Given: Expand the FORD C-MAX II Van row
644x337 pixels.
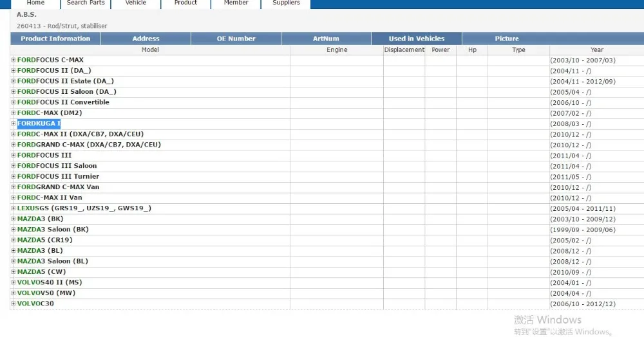Looking at the screenshot, I should click(14, 197).
